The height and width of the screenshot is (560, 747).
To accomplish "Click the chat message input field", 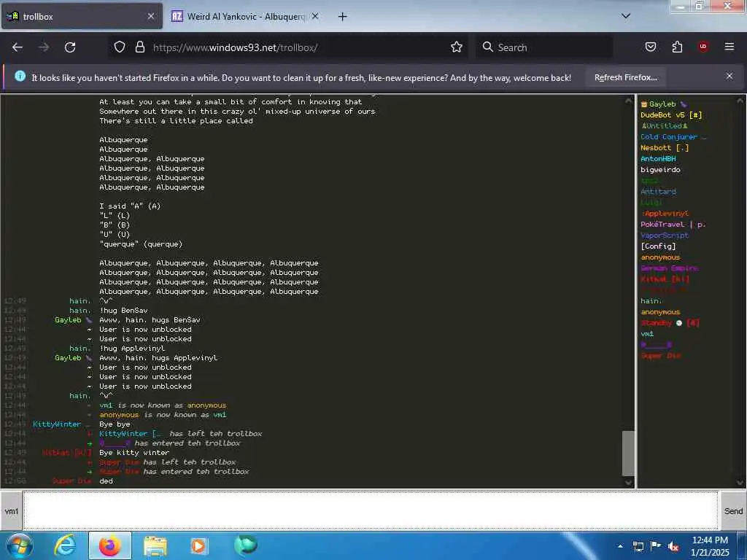I will pos(371,510).
